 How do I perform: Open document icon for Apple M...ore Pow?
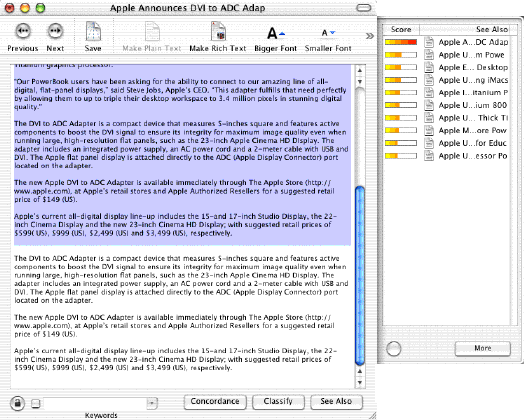coord(429,130)
